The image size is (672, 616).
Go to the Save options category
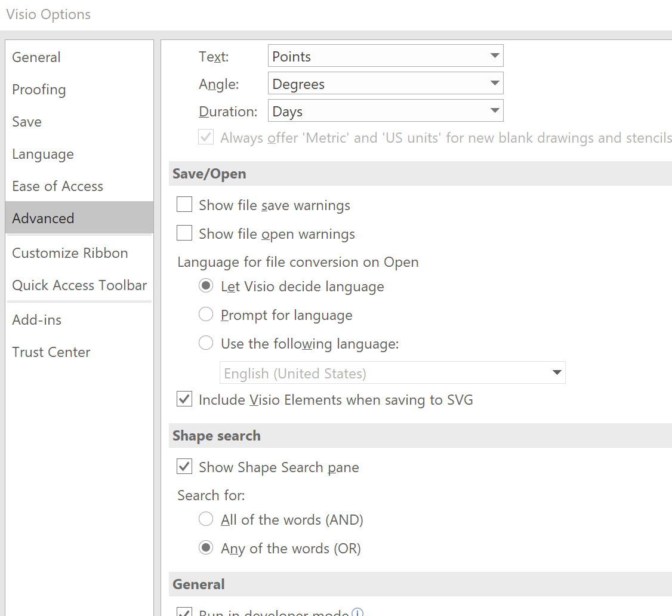point(27,122)
